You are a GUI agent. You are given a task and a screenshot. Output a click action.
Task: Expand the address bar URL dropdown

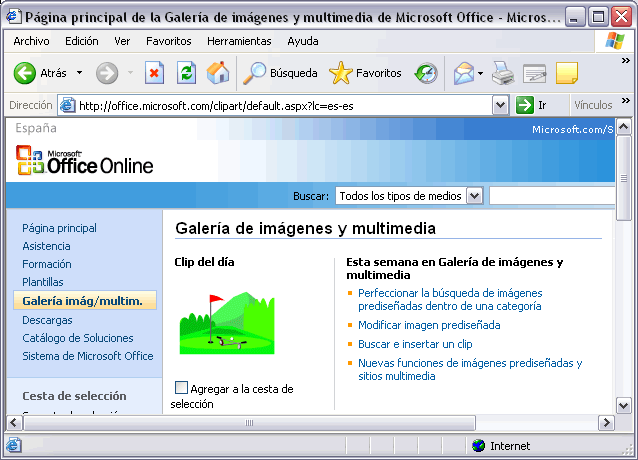[x=501, y=105]
